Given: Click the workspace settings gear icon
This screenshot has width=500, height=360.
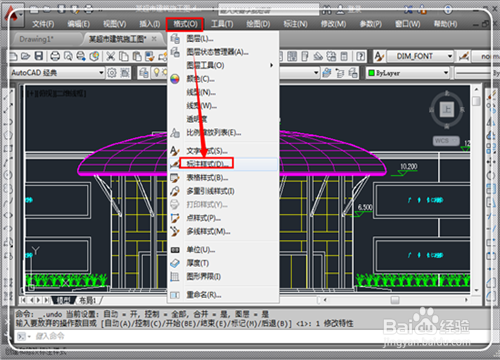Looking at the screenshot, I should pos(112,72).
